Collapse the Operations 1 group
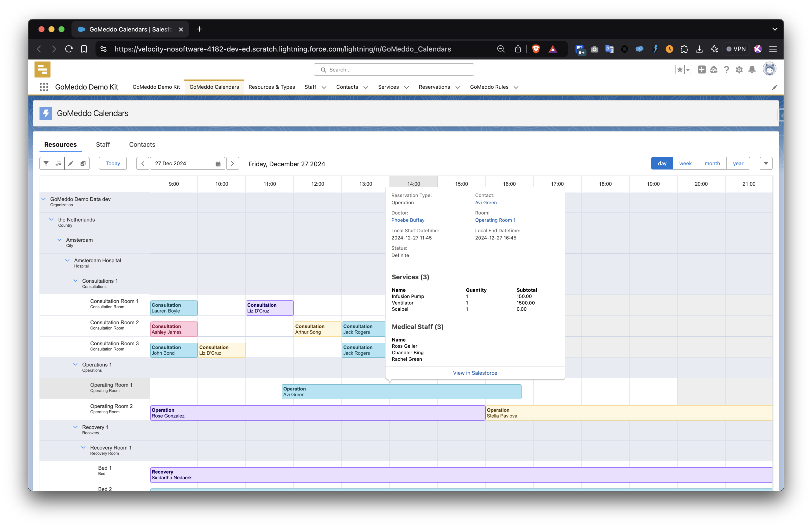This screenshot has height=528, width=812. coord(75,364)
